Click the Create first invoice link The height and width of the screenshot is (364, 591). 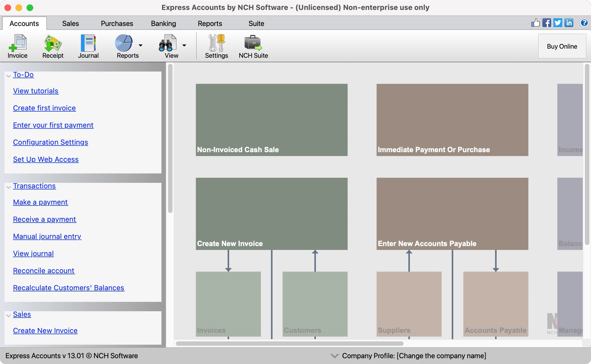44,108
